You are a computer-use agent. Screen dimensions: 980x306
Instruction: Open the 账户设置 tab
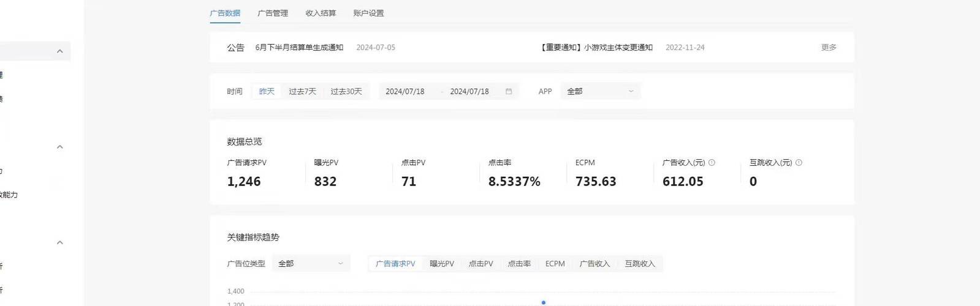coord(368,13)
